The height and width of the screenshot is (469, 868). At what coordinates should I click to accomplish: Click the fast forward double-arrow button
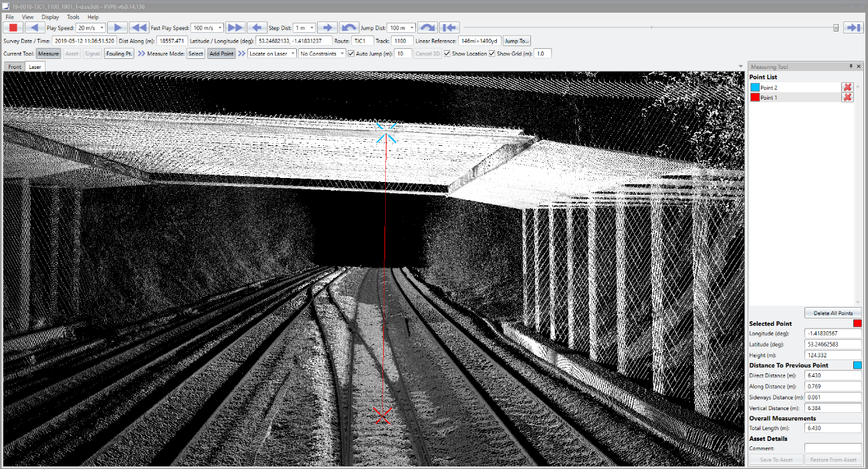(235, 27)
